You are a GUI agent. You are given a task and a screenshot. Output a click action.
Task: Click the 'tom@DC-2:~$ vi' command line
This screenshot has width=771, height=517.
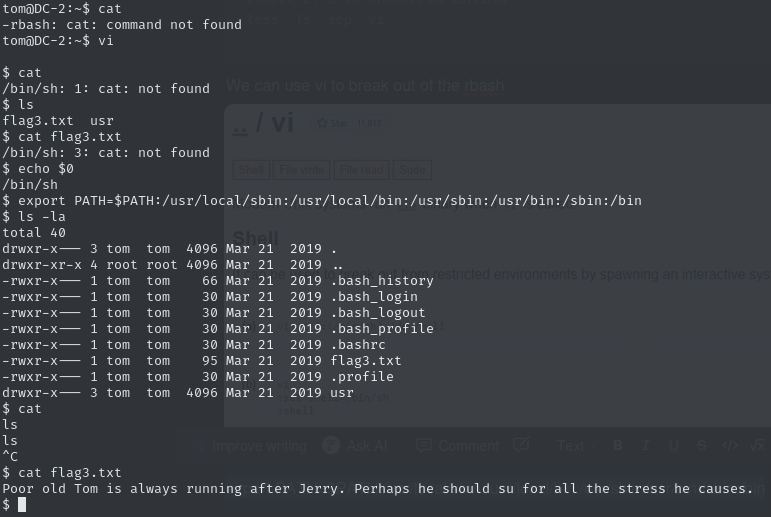(x=58, y=40)
